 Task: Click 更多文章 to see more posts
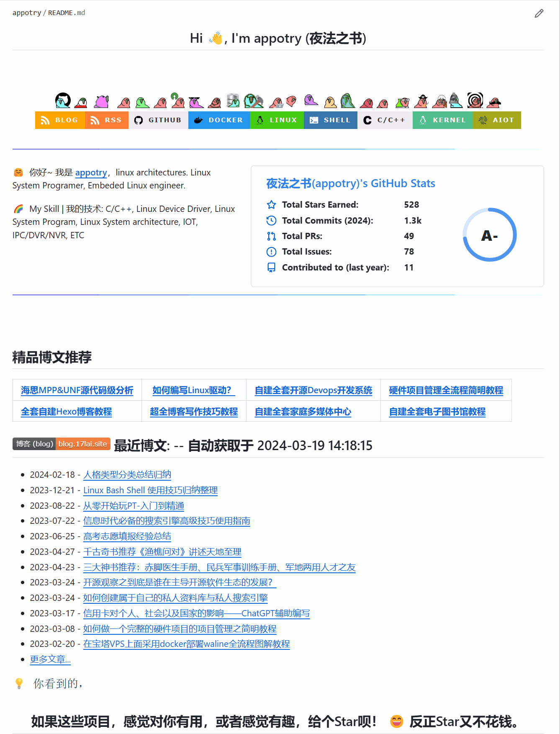[x=50, y=659]
